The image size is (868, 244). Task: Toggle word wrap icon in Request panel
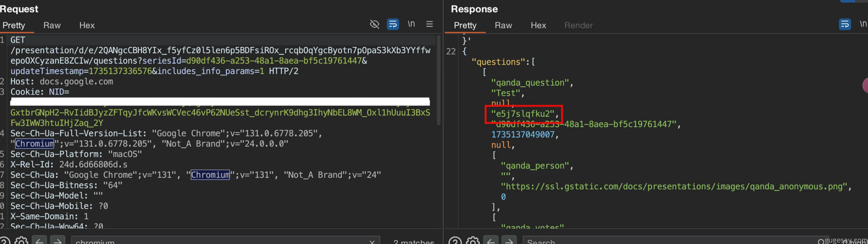(x=393, y=24)
